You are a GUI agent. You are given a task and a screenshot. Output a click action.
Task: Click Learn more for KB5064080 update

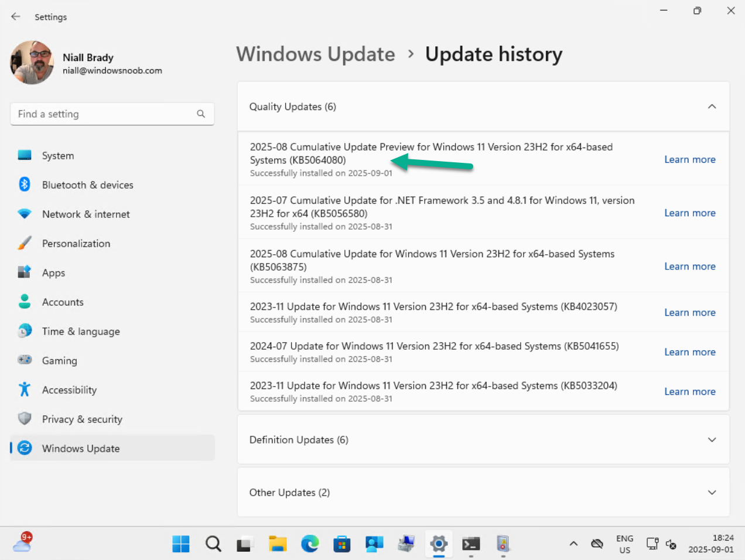[689, 159]
